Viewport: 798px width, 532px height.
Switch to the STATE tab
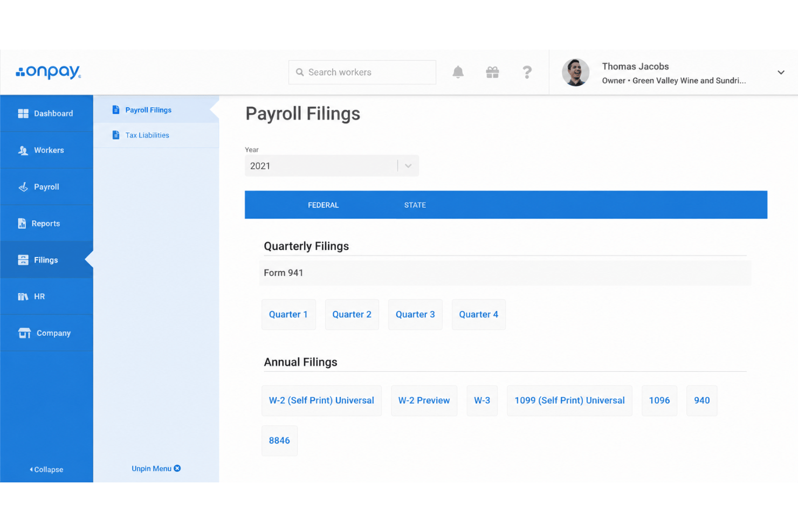tap(415, 205)
